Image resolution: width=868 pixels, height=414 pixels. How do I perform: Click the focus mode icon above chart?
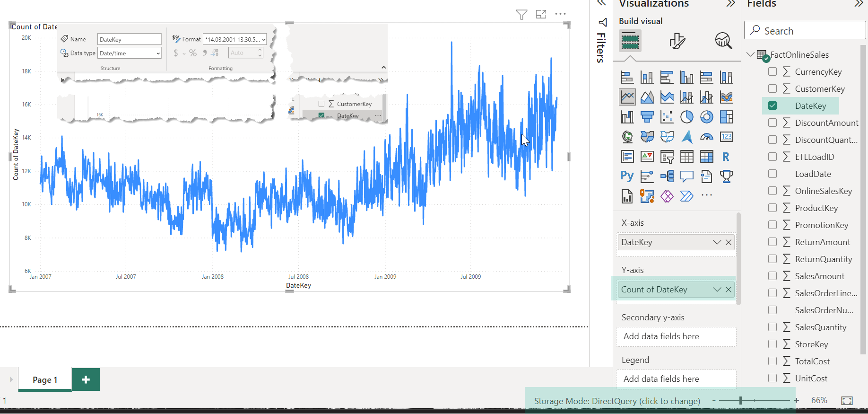[x=541, y=14]
